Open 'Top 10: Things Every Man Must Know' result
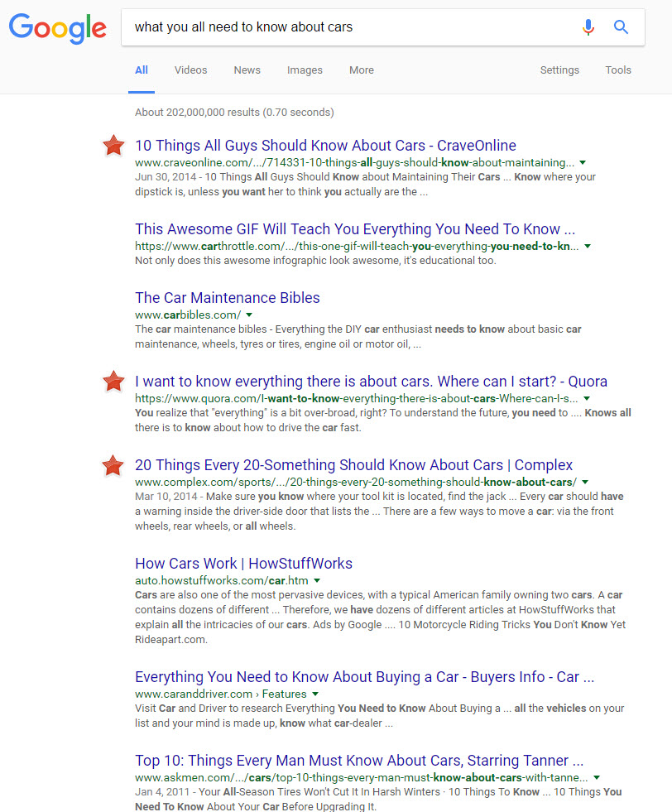 [359, 760]
